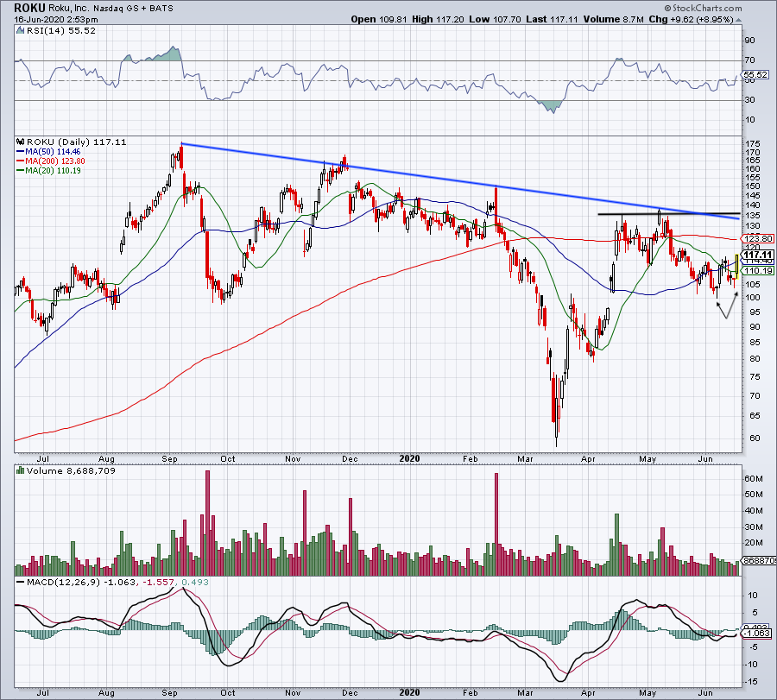Click the candlestick icon beside ROKU (Daily)

point(20,142)
